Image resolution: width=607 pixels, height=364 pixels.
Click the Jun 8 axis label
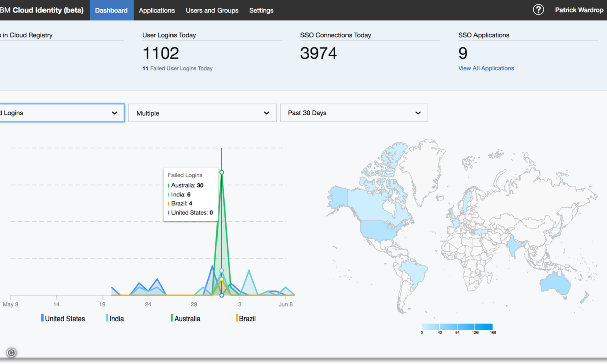click(x=286, y=304)
